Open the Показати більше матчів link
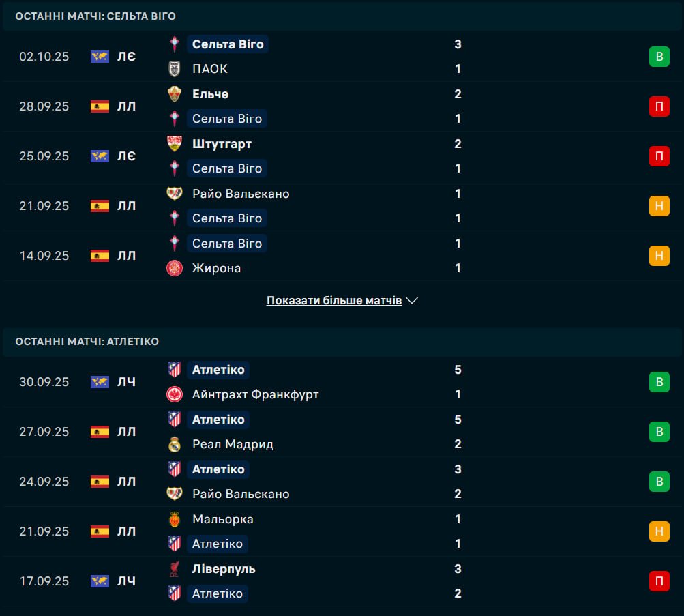 pos(333,301)
